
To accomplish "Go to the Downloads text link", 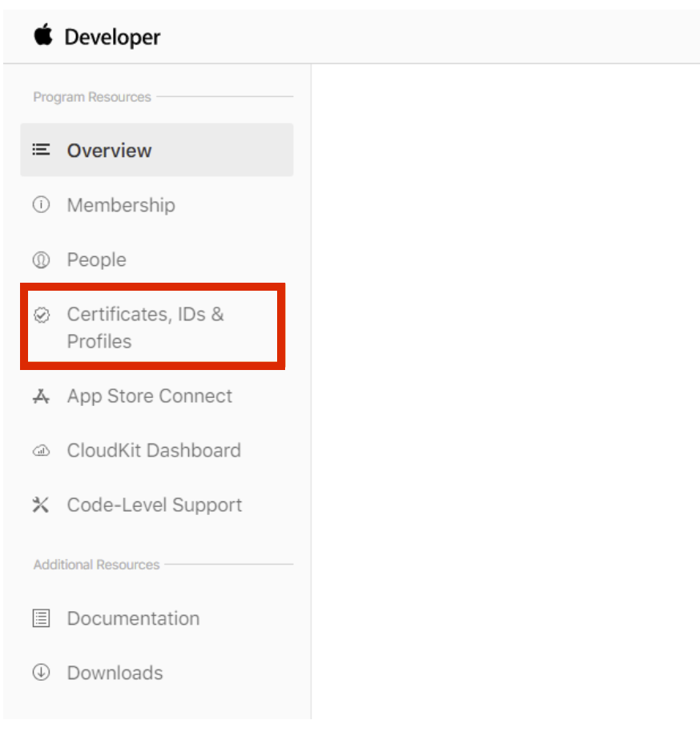I will pyautogui.click(x=115, y=673).
